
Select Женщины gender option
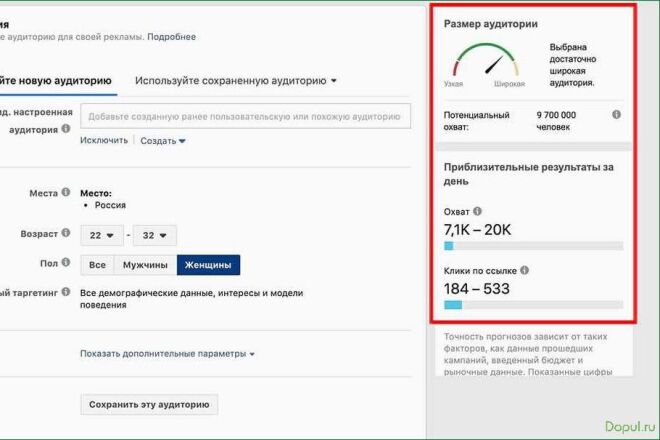[x=208, y=265]
